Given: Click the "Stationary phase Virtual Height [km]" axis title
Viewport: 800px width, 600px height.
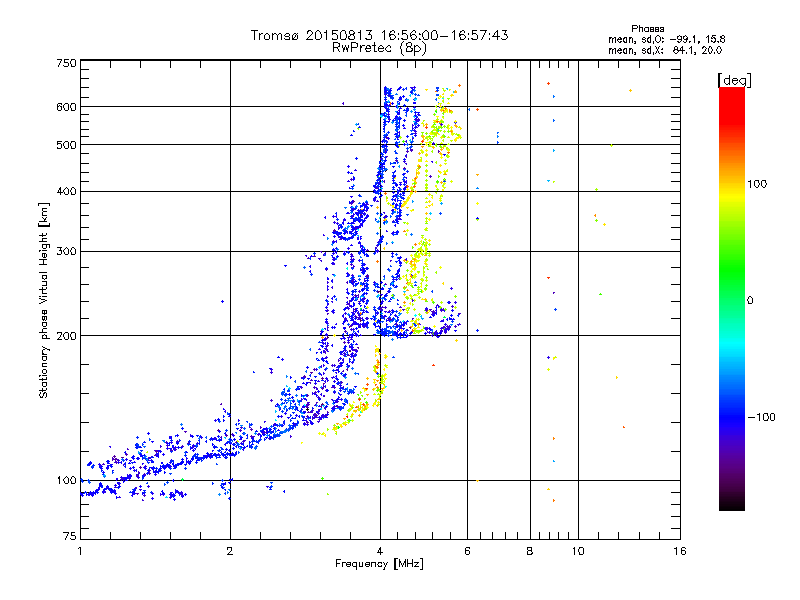Looking at the screenshot, I should [x=43, y=301].
